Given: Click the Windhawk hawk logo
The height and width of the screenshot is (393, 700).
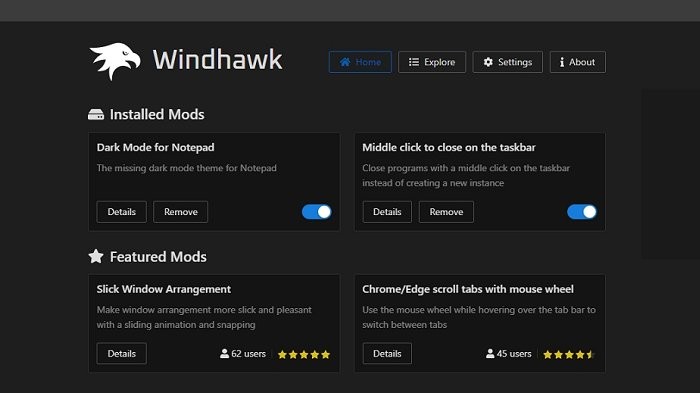Looking at the screenshot, I should click(115, 61).
